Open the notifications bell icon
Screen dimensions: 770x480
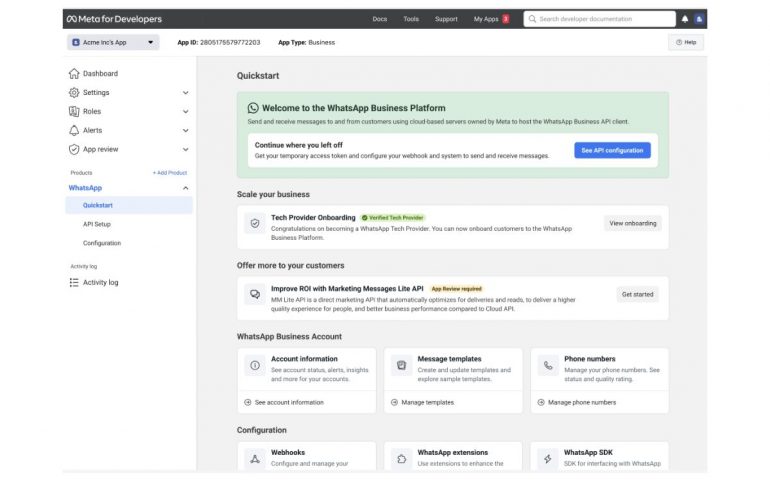[685, 19]
